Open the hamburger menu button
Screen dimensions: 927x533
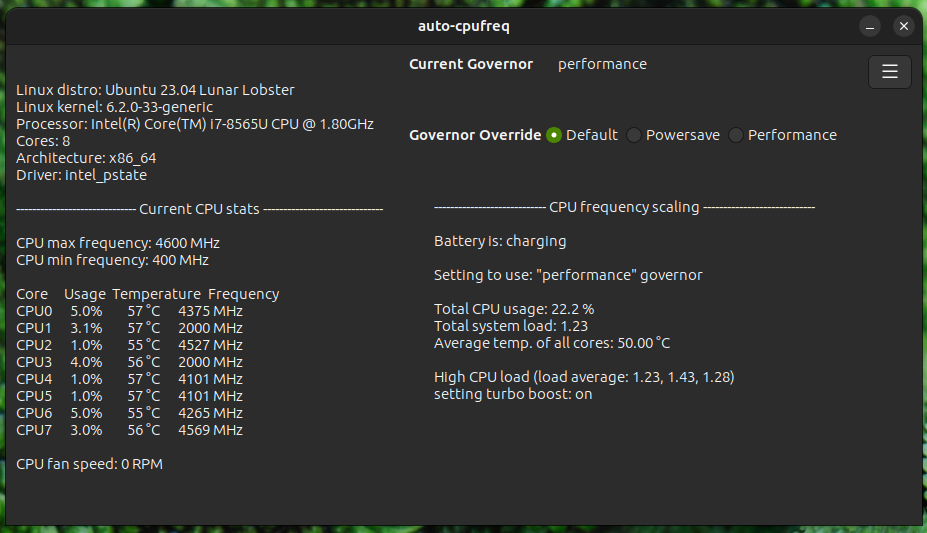click(889, 72)
